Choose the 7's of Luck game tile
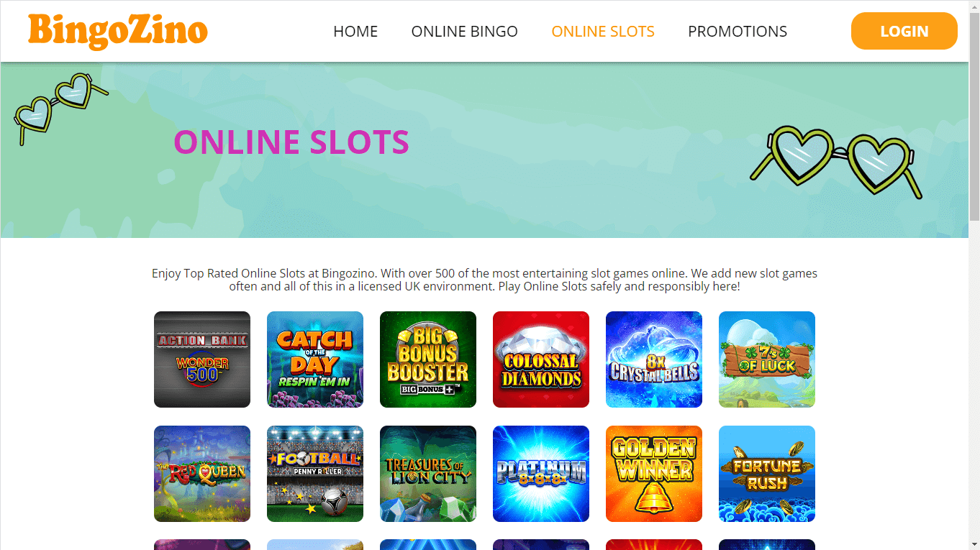980x550 pixels. click(767, 359)
